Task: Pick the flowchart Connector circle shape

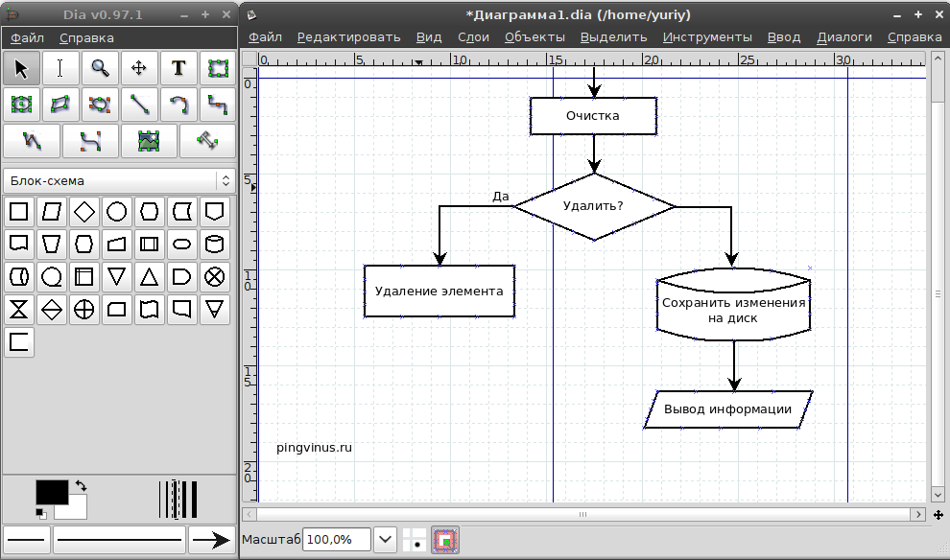Action: coord(117,212)
